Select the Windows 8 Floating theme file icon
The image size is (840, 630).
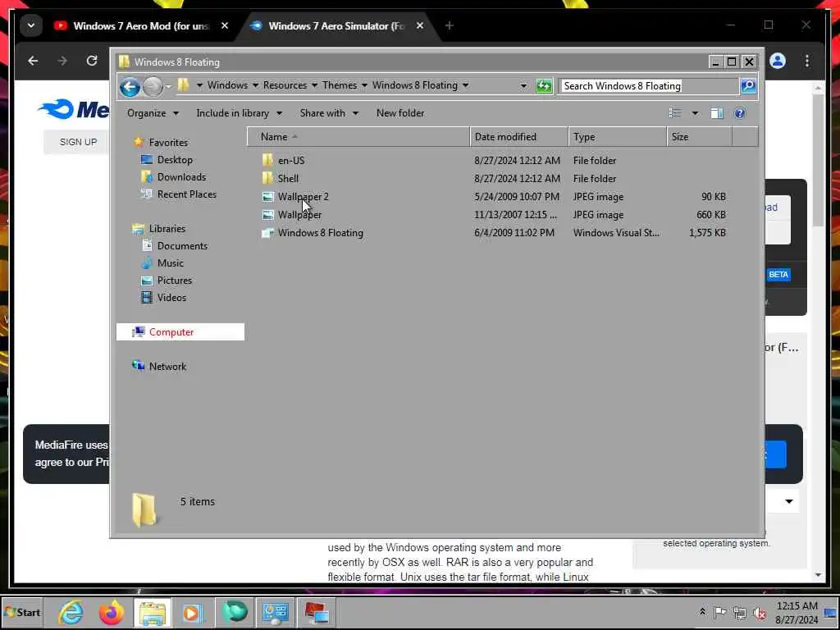(268, 233)
